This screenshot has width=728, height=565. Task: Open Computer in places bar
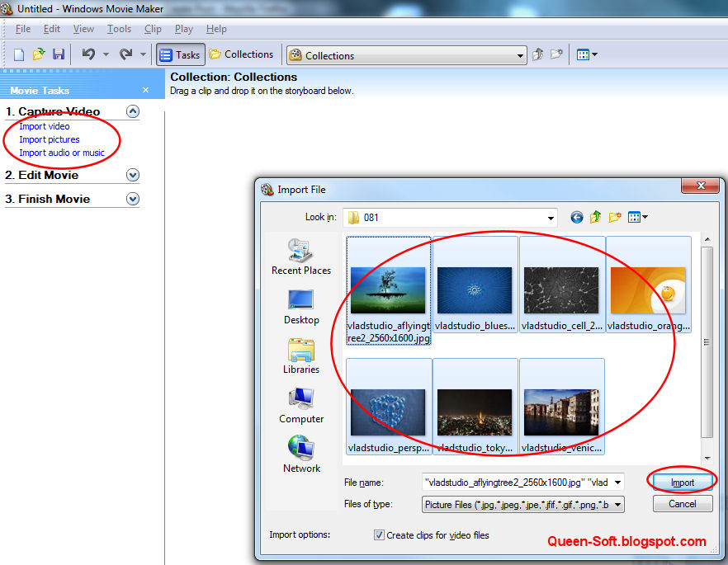point(301,406)
